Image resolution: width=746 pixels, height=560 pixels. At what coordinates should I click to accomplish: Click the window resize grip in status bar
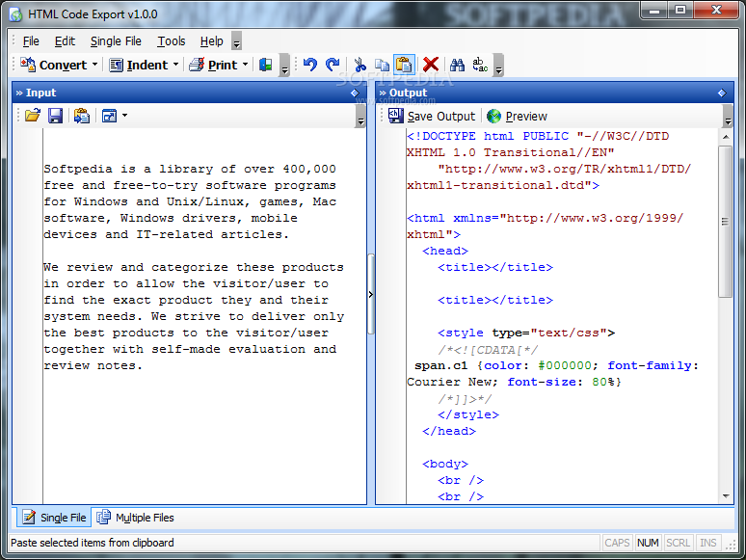click(x=731, y=546)
